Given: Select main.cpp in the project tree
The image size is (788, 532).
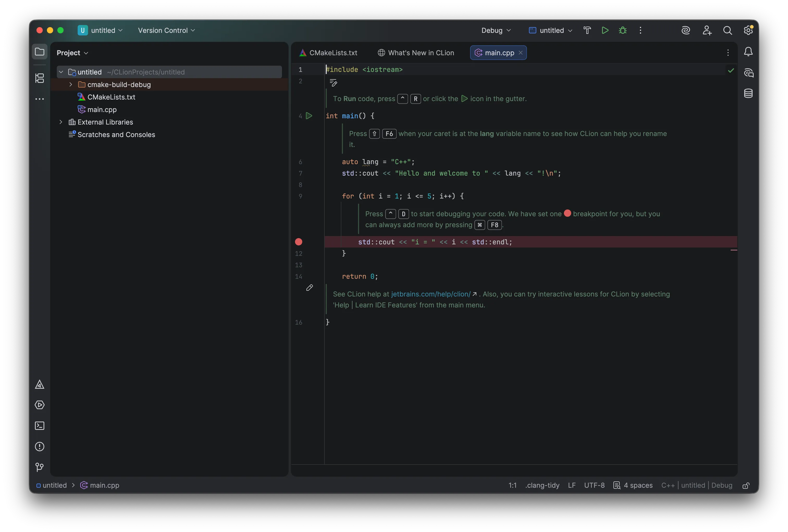Looking at the screenshot, I should click(101, 109).
